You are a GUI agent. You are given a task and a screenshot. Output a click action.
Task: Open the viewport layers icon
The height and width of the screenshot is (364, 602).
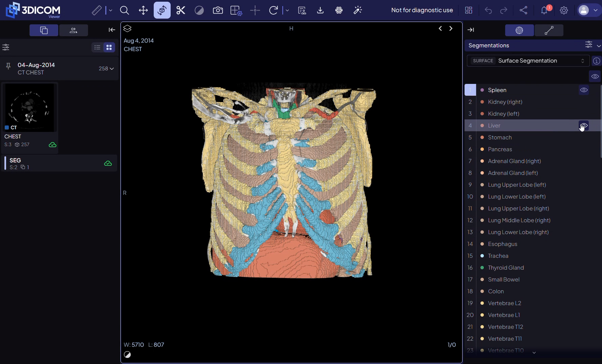click(x=127, y=29)
